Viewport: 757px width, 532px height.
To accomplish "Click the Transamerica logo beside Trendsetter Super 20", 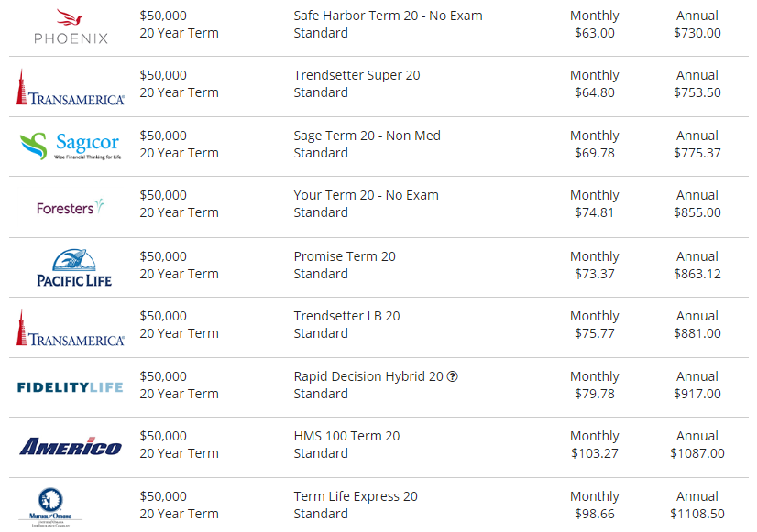I will [x=71, y=87].
